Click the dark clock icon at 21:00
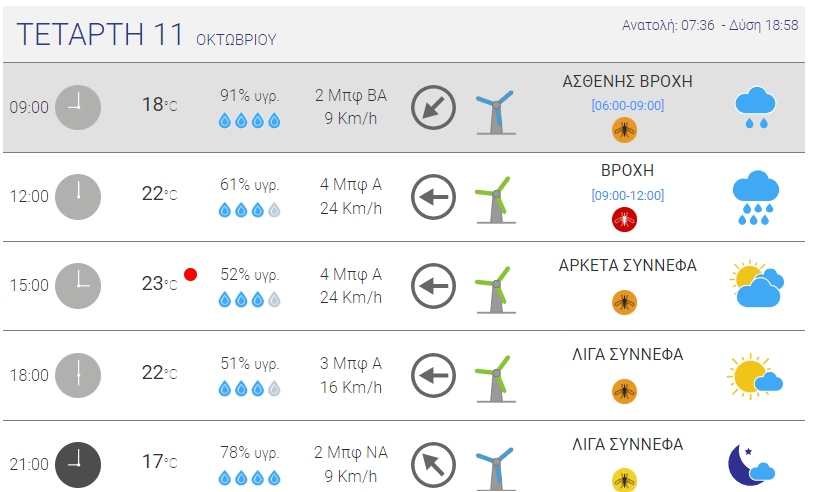Screen dimensions: 827x492 [78, 464]
